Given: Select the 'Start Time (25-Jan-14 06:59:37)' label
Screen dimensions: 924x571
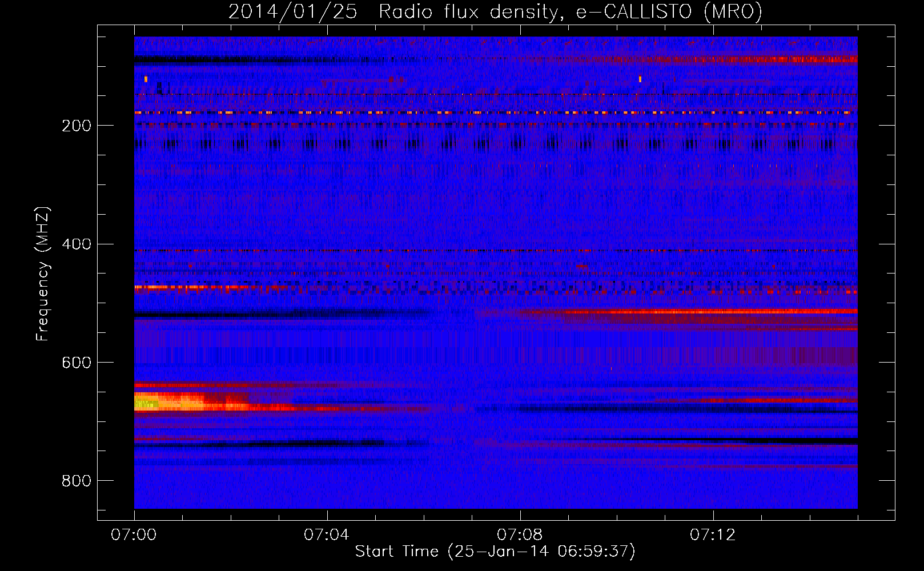Looking at the screenshot, I should point(495,552).
